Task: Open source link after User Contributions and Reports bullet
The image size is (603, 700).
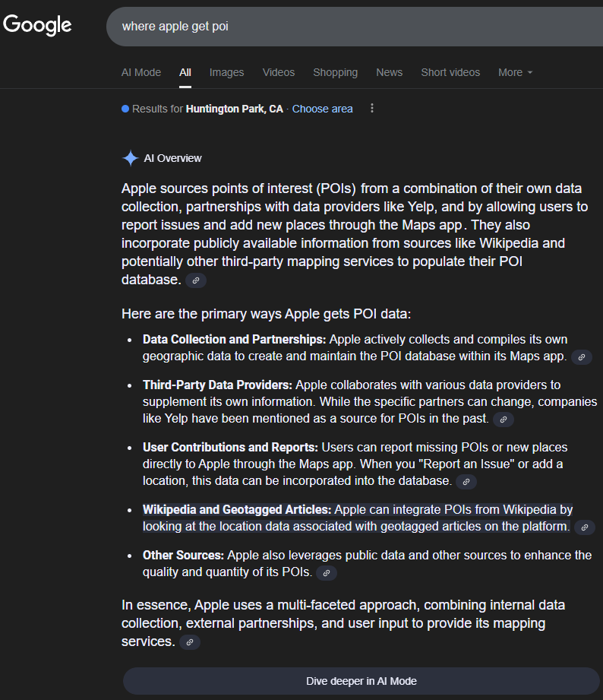Action: pyautogui.click(x=466, y=482)
